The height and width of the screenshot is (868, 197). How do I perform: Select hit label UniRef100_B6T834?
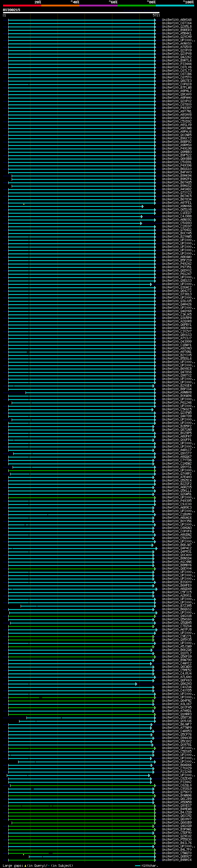[x=177, y=200]
